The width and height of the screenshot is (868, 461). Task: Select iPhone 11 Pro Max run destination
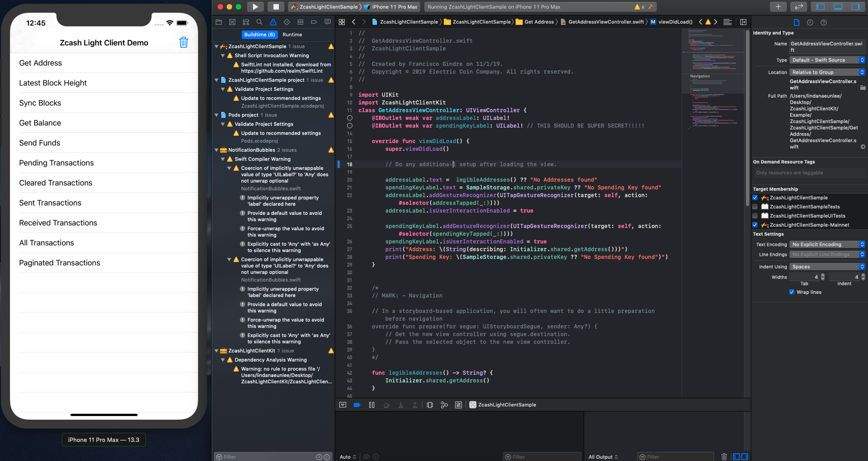(x=391, y=7)
